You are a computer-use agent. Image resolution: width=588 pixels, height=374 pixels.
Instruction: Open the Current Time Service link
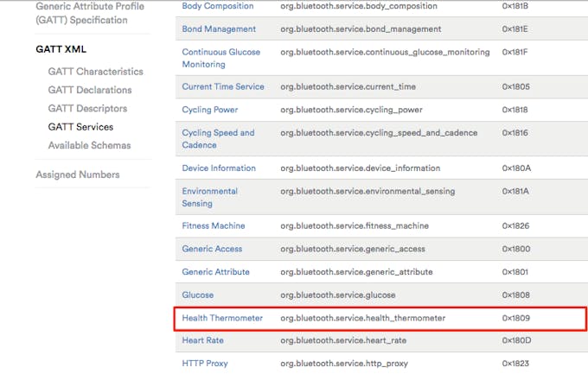coord(223,86)
